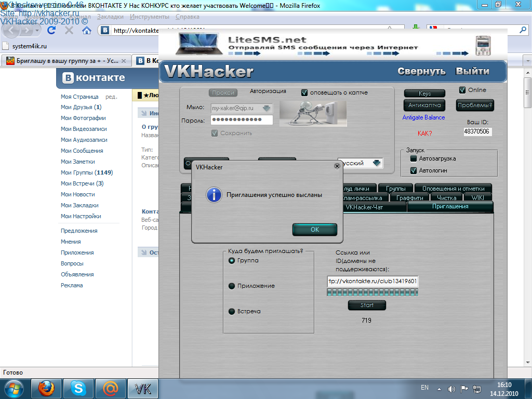The height and width of the screenshot is (399, 532).
Task: Open the system4ik.ru bookmark
Action: pos(25,46)
